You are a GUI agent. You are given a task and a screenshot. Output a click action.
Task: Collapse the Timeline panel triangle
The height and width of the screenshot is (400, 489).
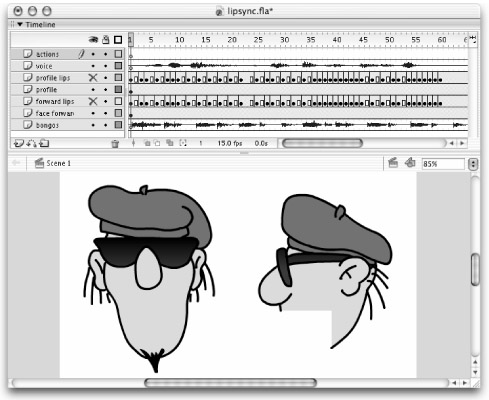point(20,24)
